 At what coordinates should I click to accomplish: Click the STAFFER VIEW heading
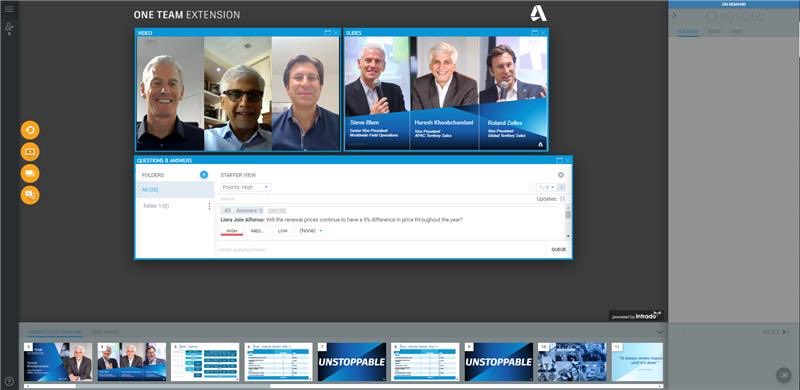point(238,175)
